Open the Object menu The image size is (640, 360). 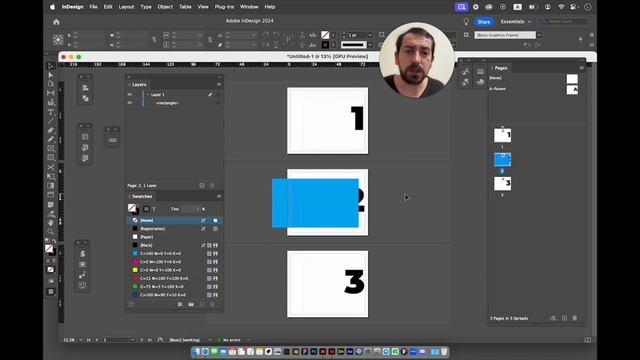[x=165, y=7]
